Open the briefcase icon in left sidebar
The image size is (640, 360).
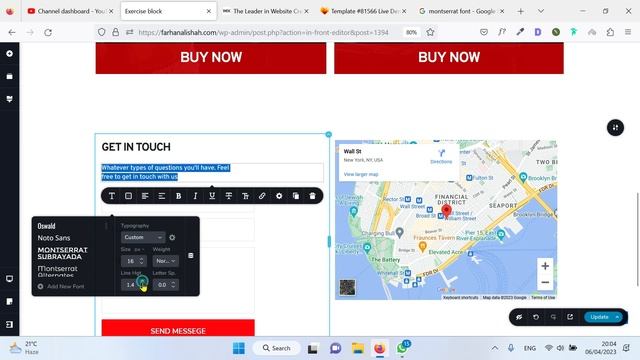click(9, 76)
